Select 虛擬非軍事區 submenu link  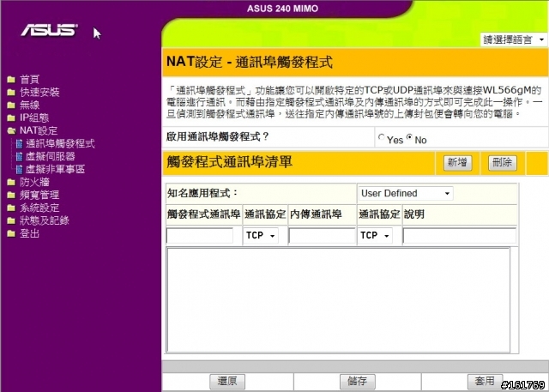55,169
